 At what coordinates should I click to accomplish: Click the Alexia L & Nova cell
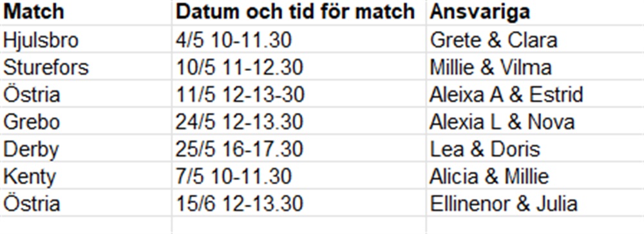click(x=535, y=121)
